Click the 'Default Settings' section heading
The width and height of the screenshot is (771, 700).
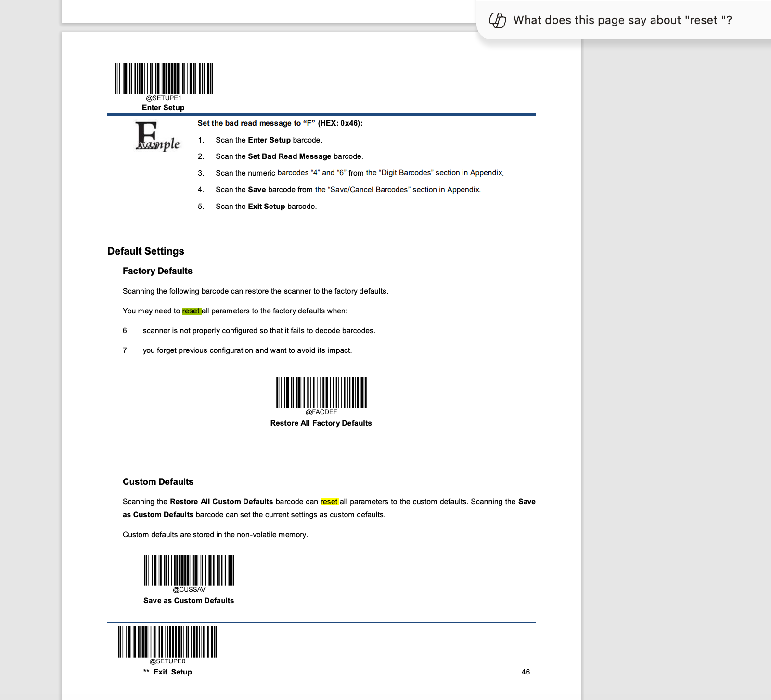pos(146,251)
